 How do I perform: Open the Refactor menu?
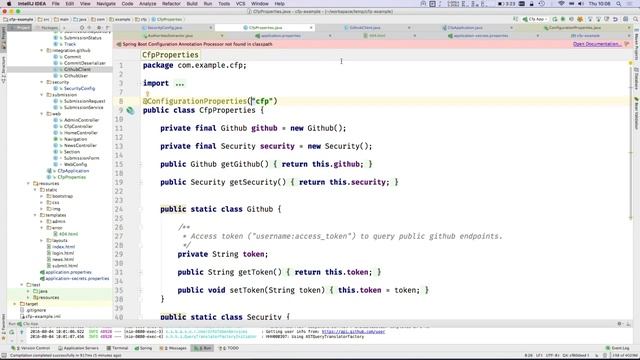coord(171,4)
